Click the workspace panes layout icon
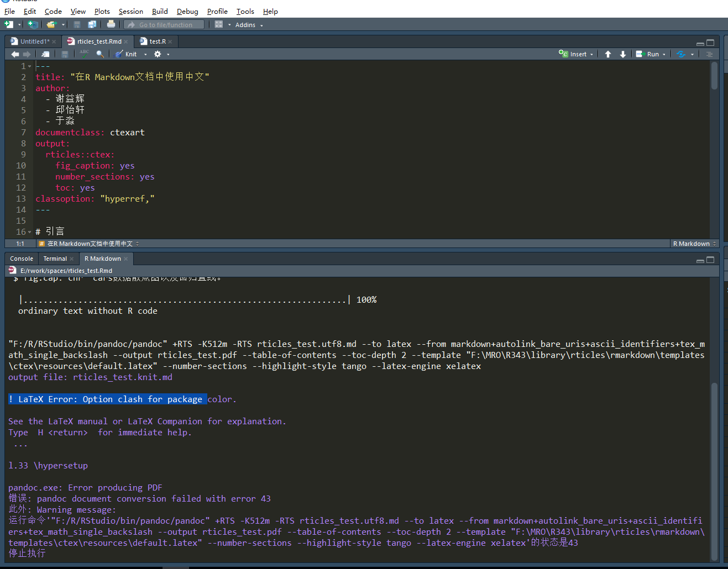 219,24
